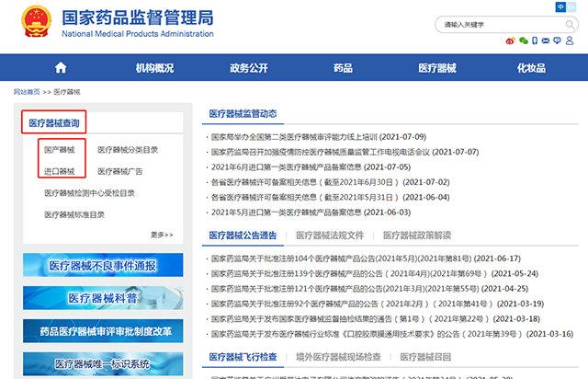Select 医疗器械公告通告 tab
Viewport: 588px width, 379px height.
243,235
